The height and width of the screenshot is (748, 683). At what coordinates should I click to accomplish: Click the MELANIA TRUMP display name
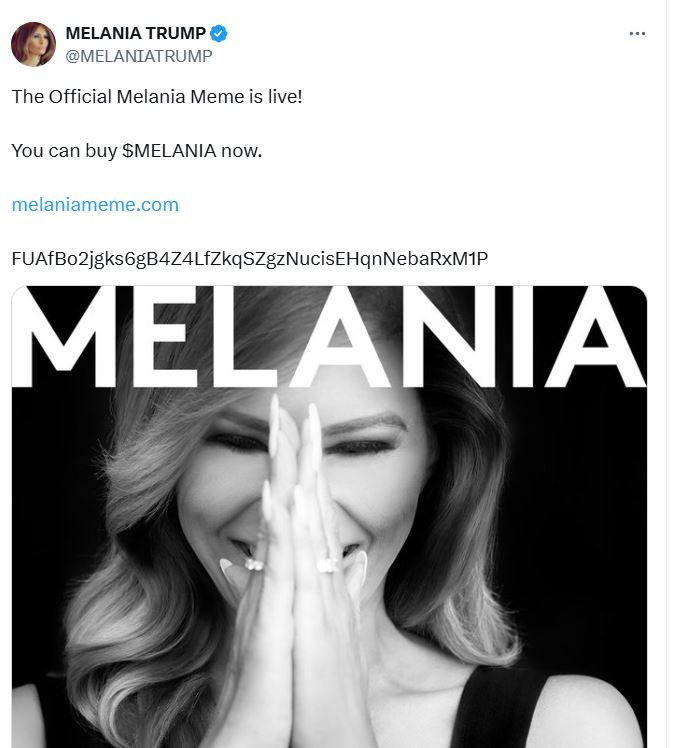tap(135, 33)
